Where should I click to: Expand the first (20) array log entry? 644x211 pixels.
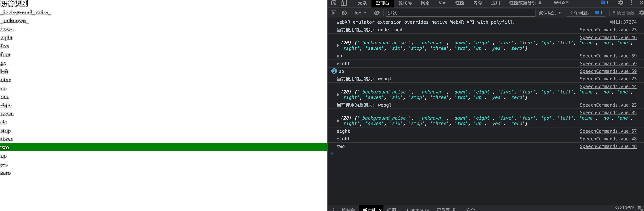point(338,46)
